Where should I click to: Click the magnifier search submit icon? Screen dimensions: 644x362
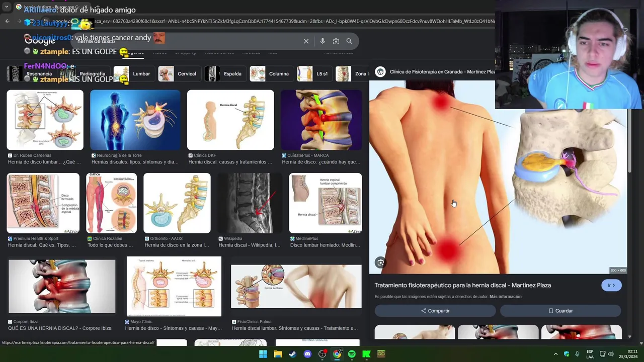(349, 41)
